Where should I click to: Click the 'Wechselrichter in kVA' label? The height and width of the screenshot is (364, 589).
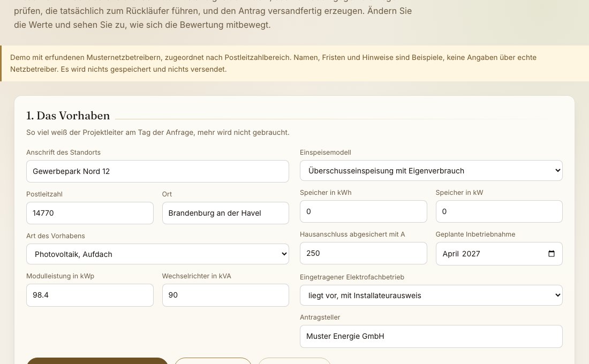pos(197,276)
